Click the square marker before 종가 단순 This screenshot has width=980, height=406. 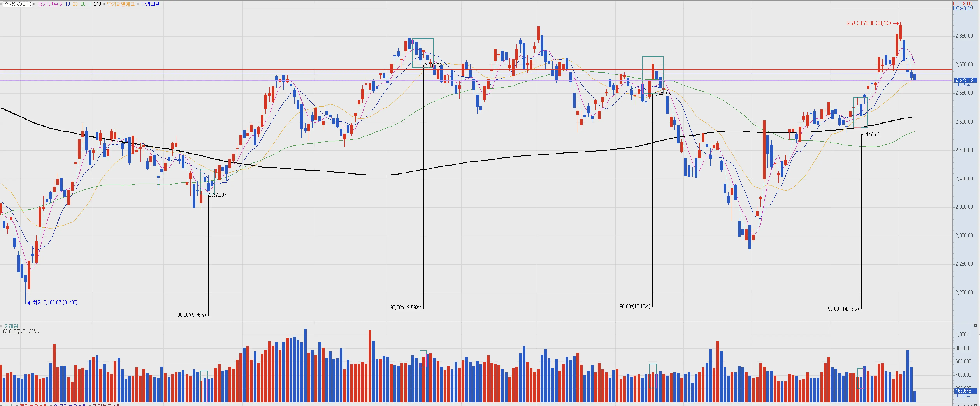(x=35, y=4)
